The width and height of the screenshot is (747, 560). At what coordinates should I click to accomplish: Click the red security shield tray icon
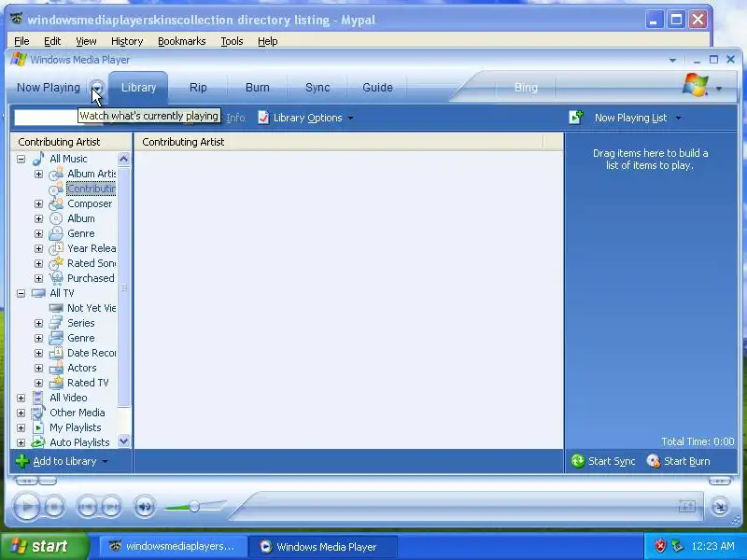[660, 546]
